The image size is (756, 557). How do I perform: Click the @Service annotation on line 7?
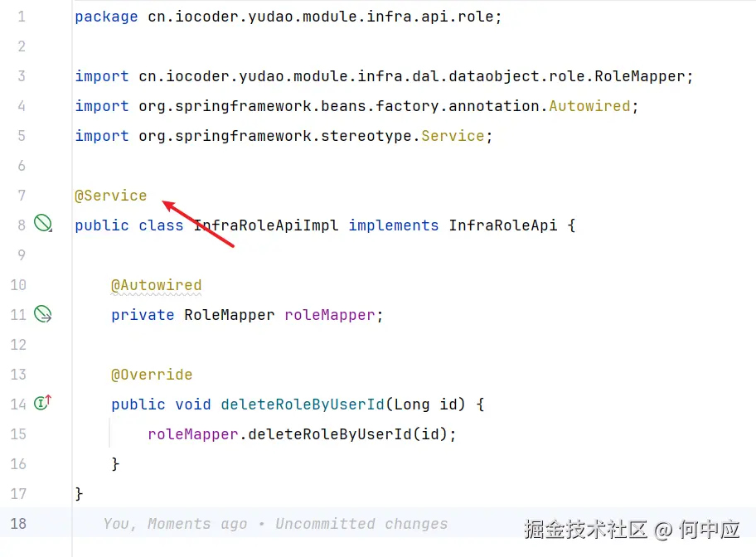pos(111,196)
